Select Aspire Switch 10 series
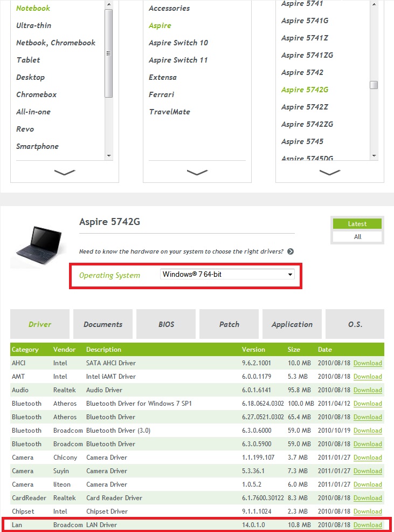Screen dimensions: 394x532 click(x=178, y=43)
